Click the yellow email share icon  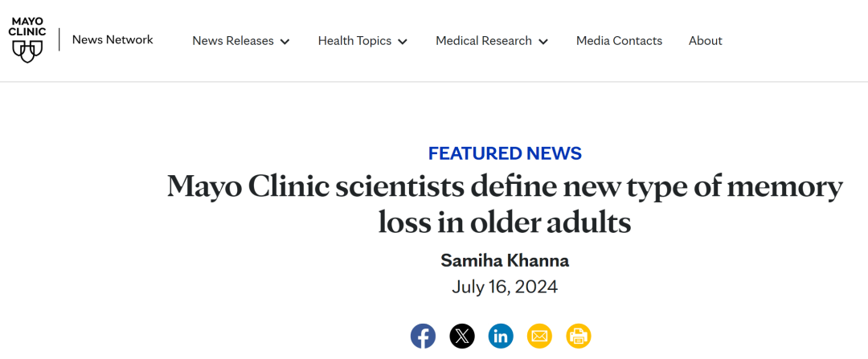539,335
